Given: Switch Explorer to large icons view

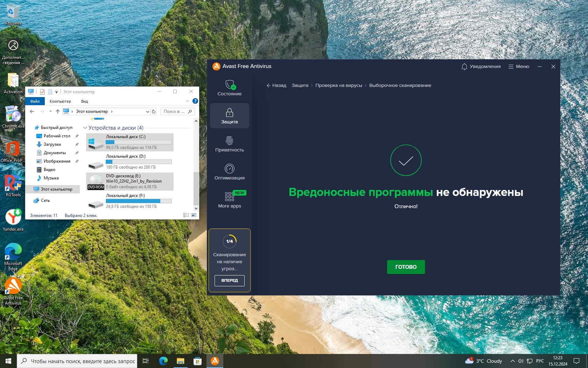Looking at the screenshot, I should (x=194, y=215).
